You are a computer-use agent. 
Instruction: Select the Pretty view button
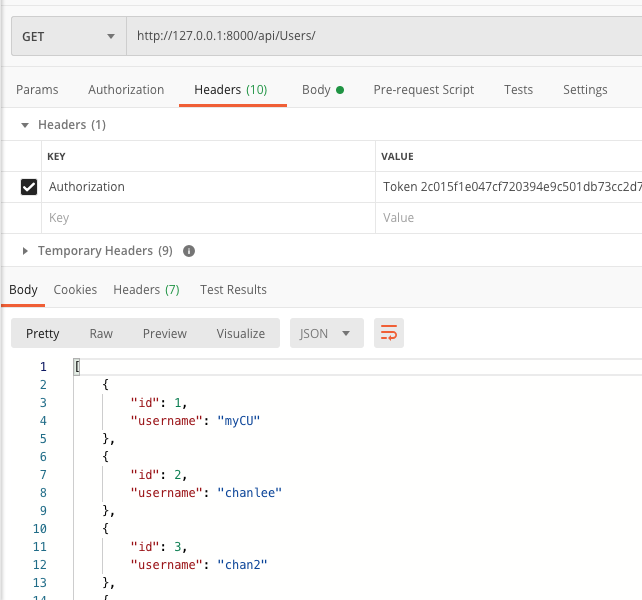(x=43, y=334)
